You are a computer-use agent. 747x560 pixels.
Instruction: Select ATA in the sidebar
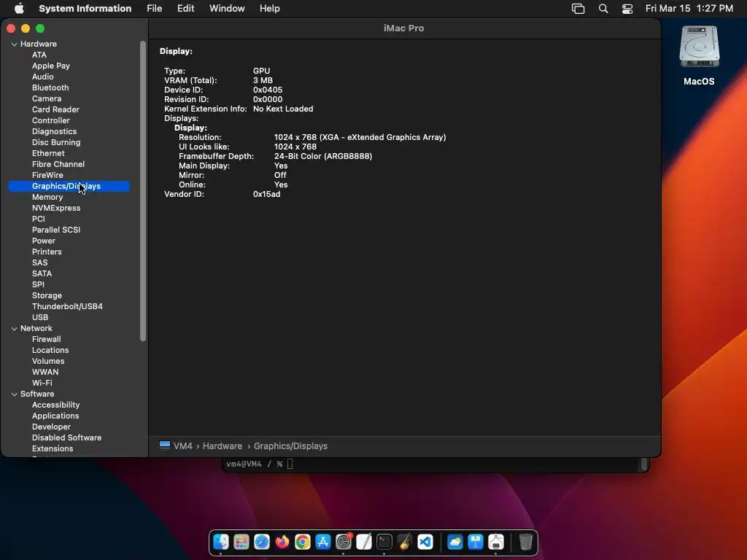click(39, 55)
